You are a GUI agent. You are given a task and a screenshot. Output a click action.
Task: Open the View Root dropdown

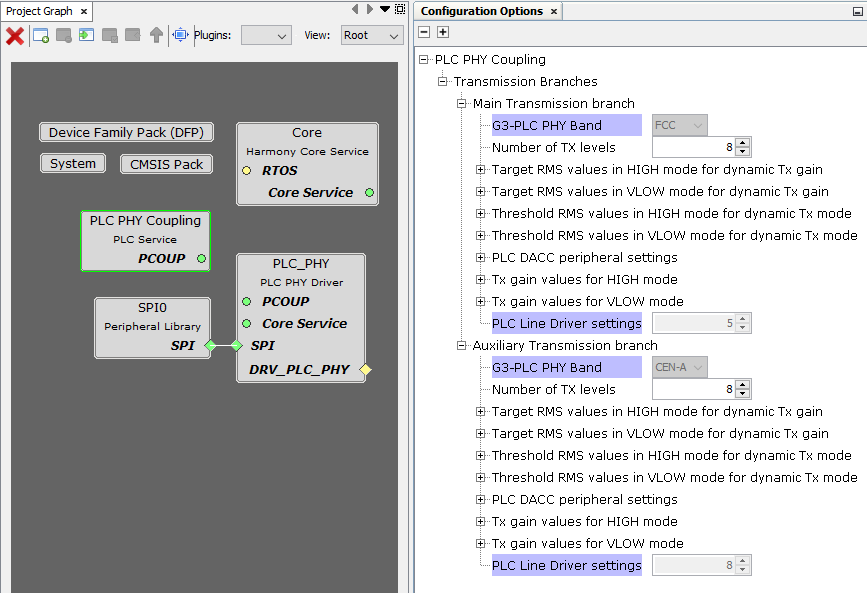pos(367,36)
